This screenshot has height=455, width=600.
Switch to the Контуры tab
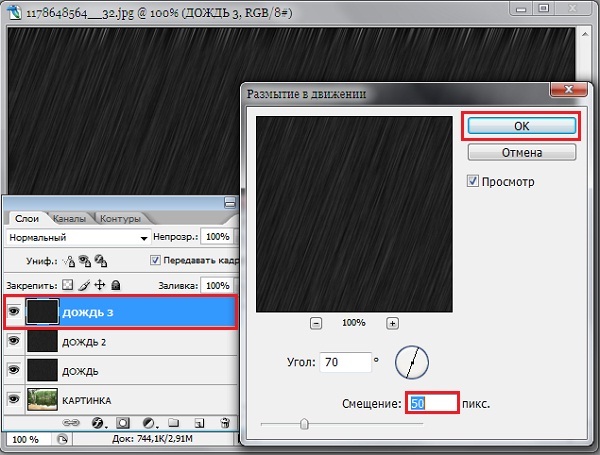click(120, 219)
